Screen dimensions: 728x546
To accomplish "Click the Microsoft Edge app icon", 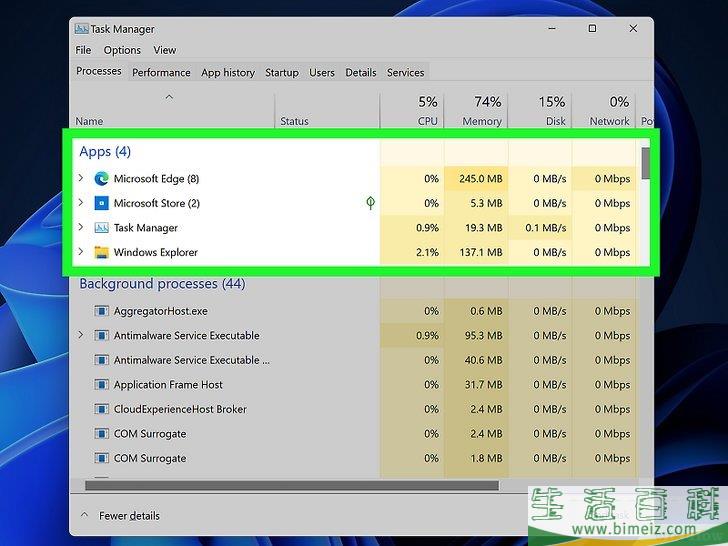I will [101, 179].
